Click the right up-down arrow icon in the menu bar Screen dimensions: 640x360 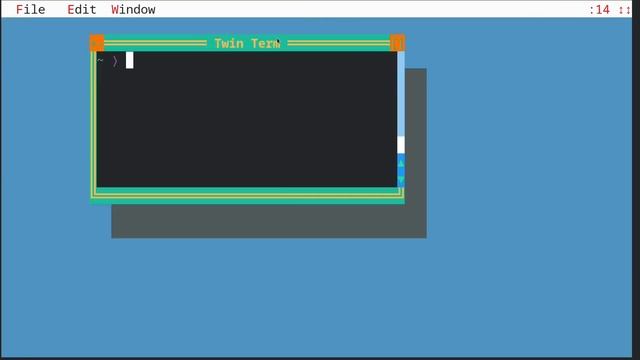[629, 10]
